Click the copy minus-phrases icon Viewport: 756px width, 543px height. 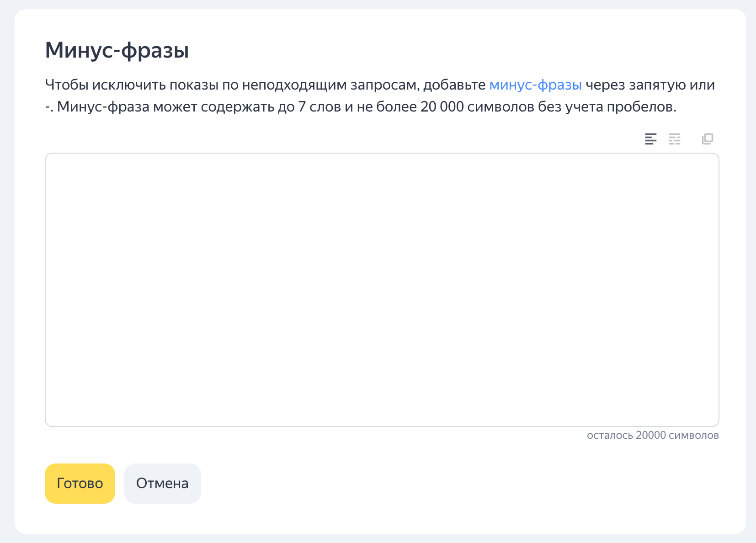707,139
